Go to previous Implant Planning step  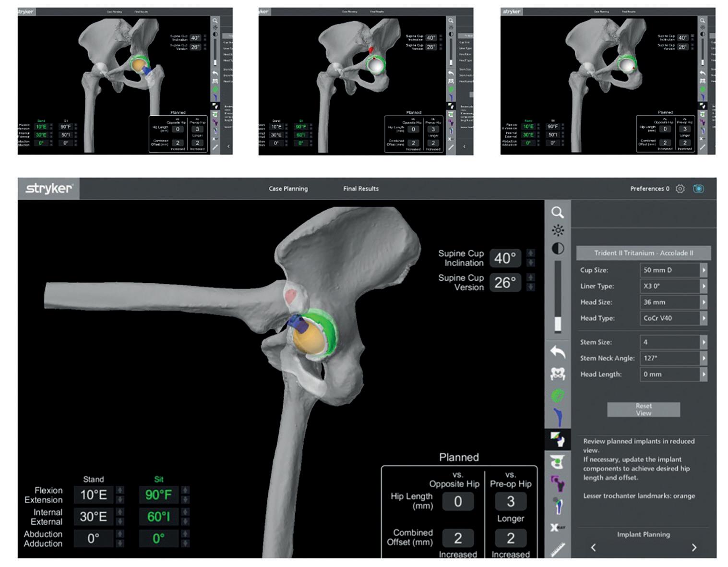click(594, 547)
